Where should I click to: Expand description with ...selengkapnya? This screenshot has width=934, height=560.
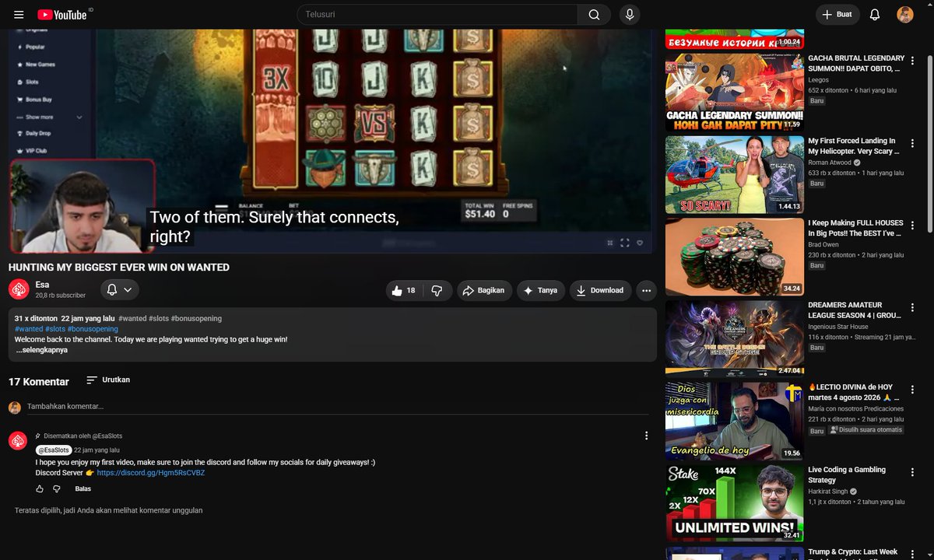tap(42, 350)
